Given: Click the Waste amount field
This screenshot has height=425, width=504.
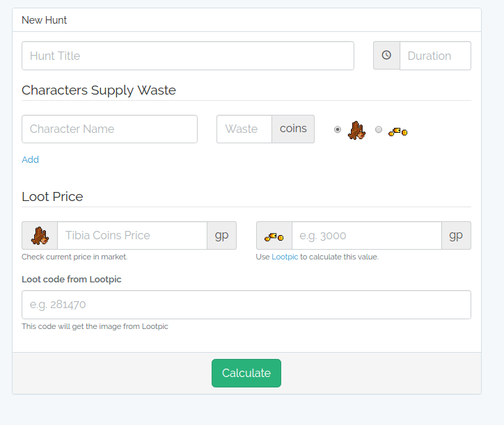Looking at the screenshot, I should click(x=244, y=129).
